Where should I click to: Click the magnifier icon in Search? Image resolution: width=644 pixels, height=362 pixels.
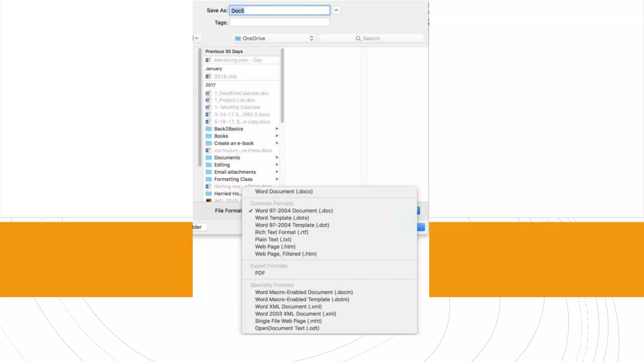coord(358,38)
